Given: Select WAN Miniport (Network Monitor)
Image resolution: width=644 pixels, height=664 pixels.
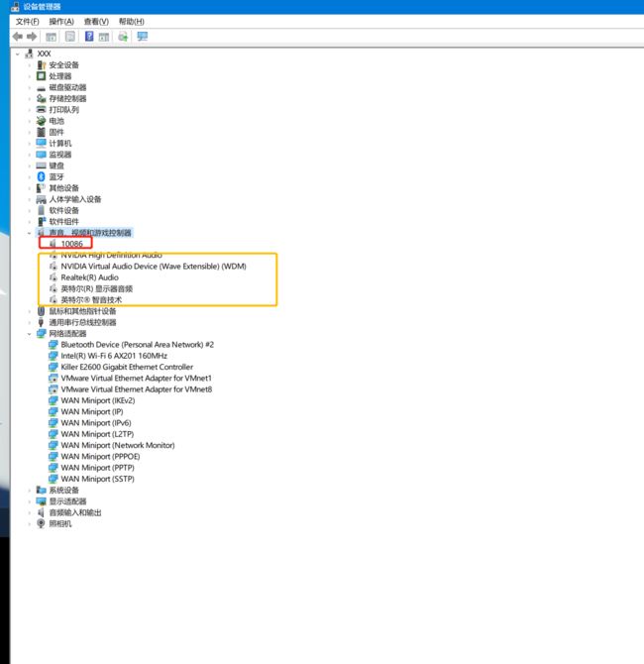Looking at the screenshot, I should (x=118, y=446).
